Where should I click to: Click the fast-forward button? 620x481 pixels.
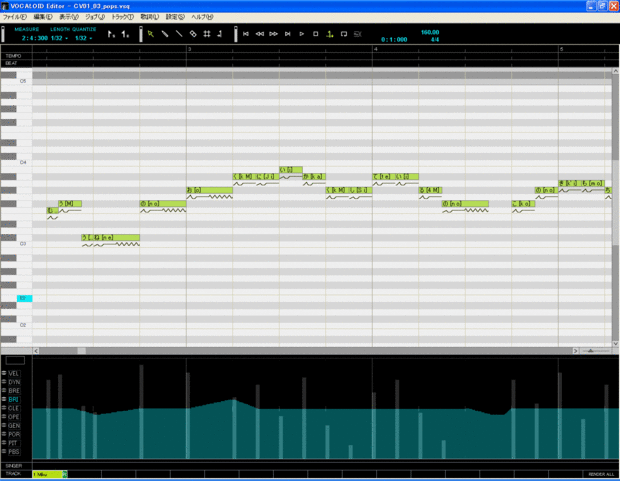pyautogui.click(x=274, y=34)
